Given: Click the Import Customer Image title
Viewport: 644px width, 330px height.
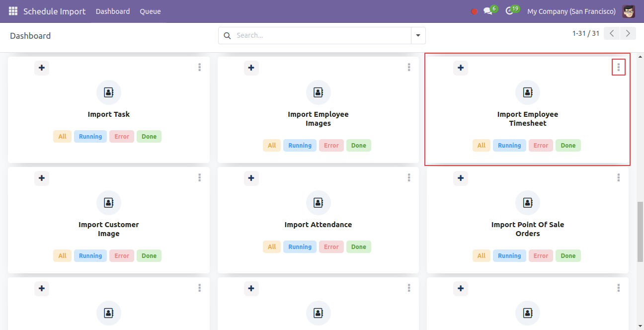Looking at the screenshot, I should point(109,229).
